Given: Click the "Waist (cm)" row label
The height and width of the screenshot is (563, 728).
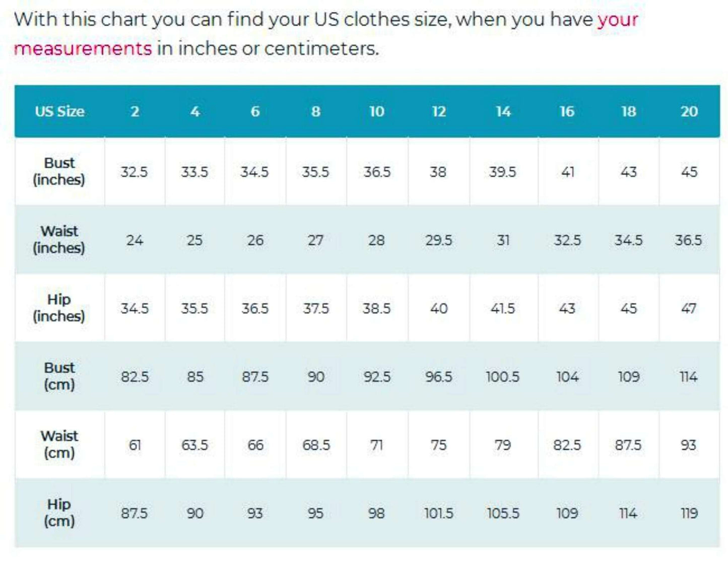Looking at the screenshot, I should 59,444.
